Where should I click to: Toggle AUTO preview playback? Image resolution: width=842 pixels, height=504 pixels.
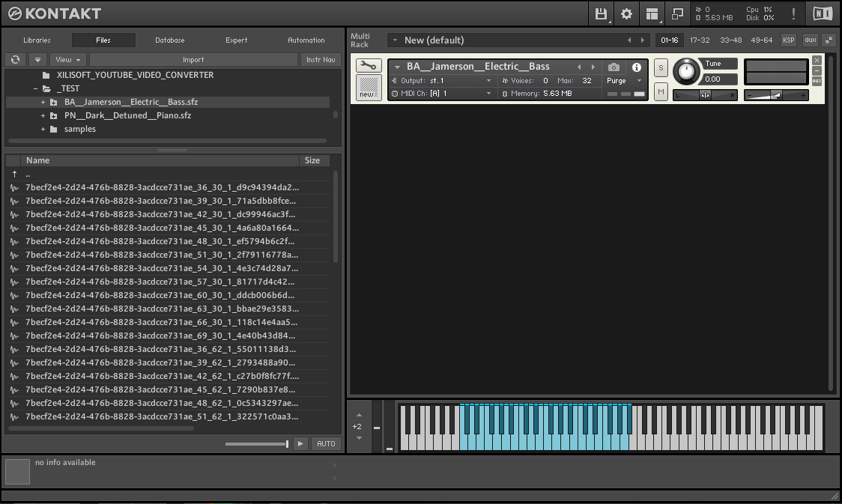[x=326, y=444]
